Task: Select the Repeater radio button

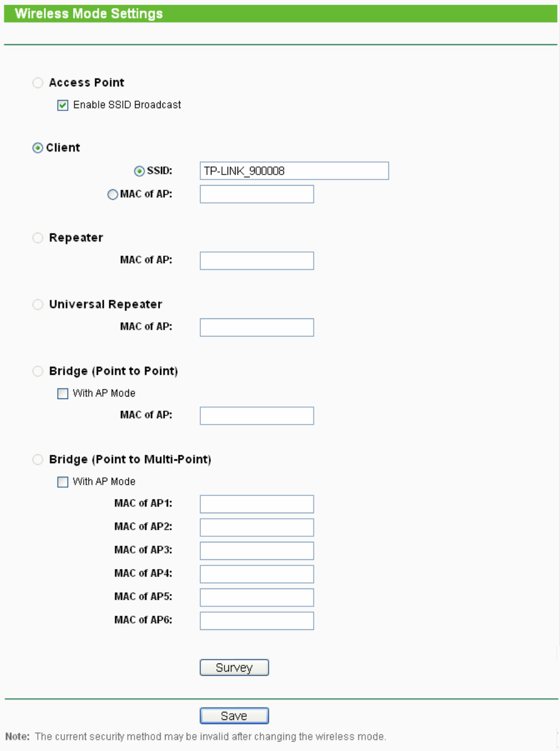Action: (38, 238)
